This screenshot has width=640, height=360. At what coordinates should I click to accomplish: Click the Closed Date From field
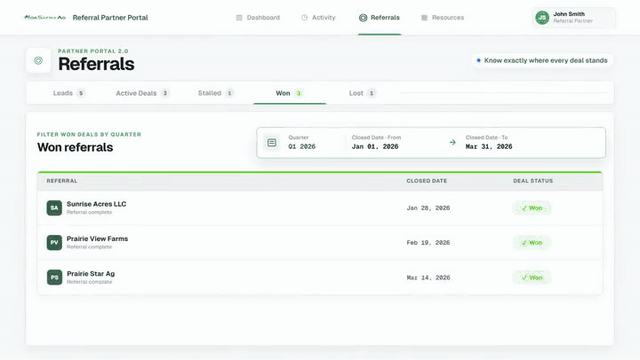tap(376, 142)
